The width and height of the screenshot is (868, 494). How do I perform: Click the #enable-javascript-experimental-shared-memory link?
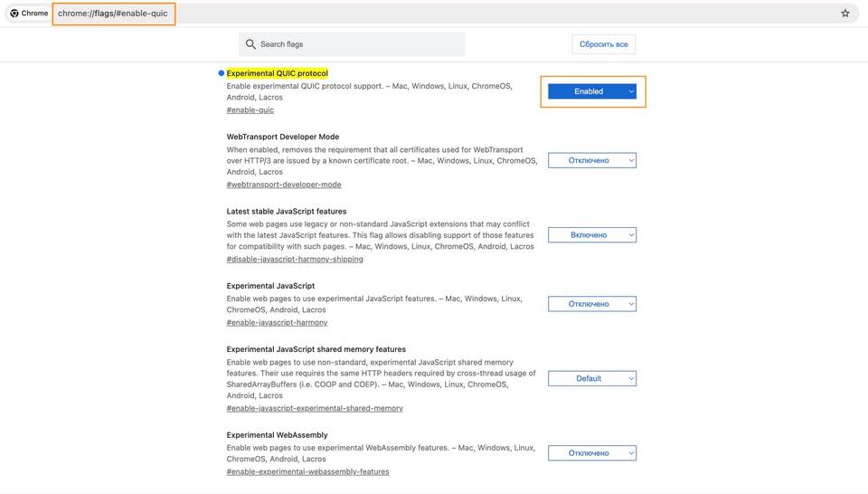pos(315,408)
